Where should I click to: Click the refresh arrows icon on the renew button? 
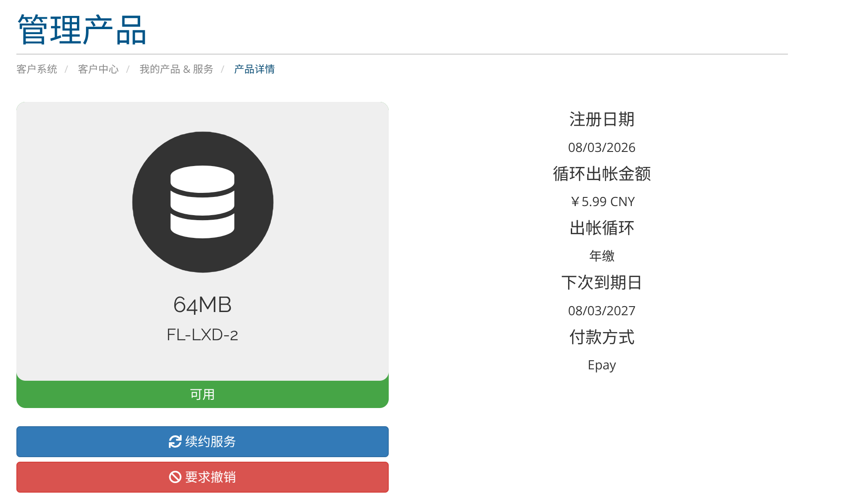tap(175, 442)
